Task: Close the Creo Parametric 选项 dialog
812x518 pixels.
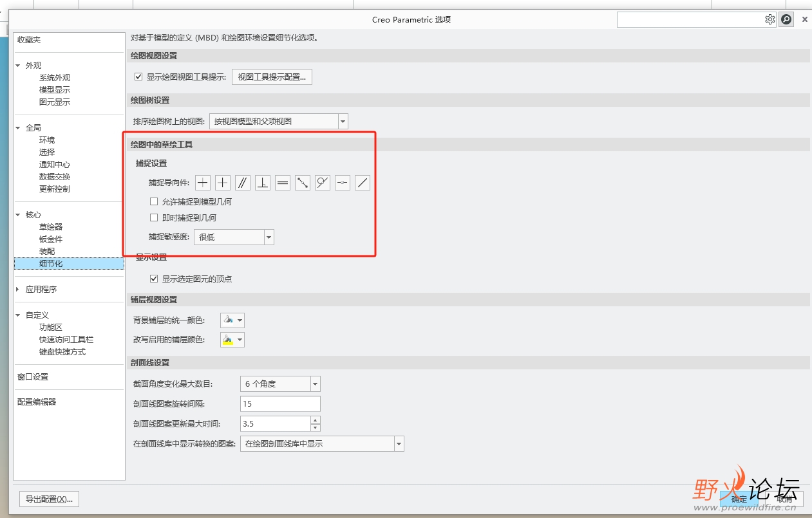Action: (x=804, y=19)
